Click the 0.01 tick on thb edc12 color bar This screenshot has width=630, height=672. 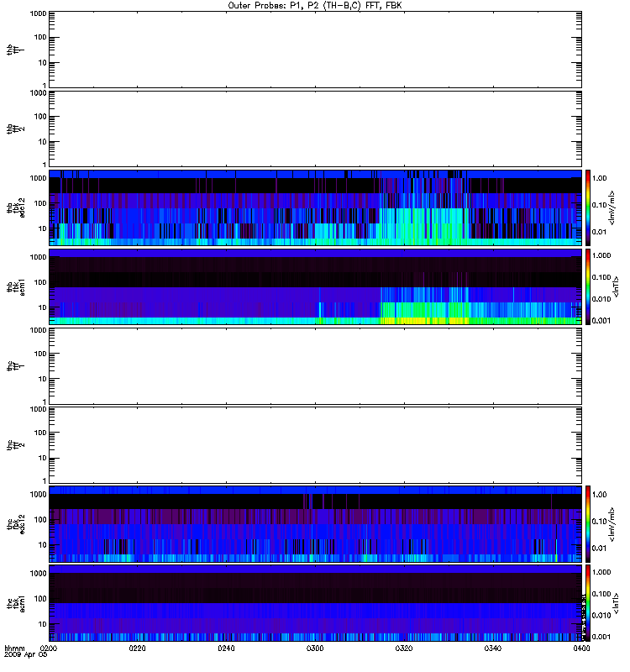pos(599,232)
